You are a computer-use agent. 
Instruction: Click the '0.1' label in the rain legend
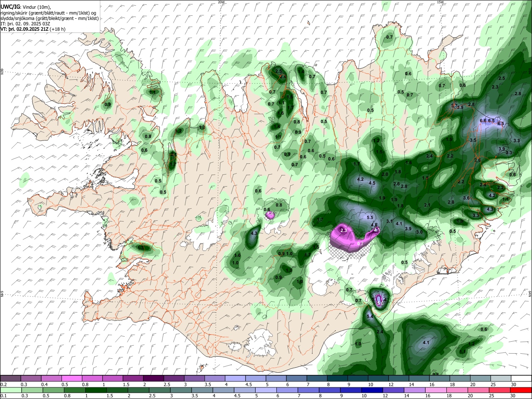coord(3,396)
